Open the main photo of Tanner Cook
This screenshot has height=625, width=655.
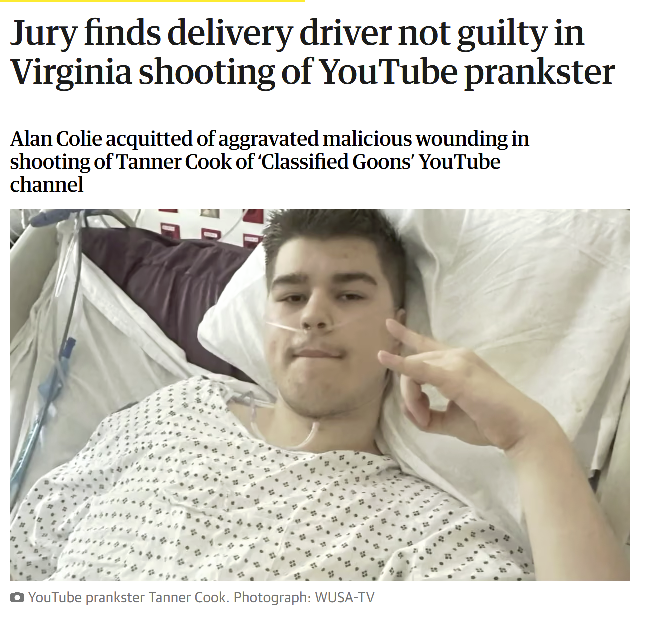[x=320, y=395]
